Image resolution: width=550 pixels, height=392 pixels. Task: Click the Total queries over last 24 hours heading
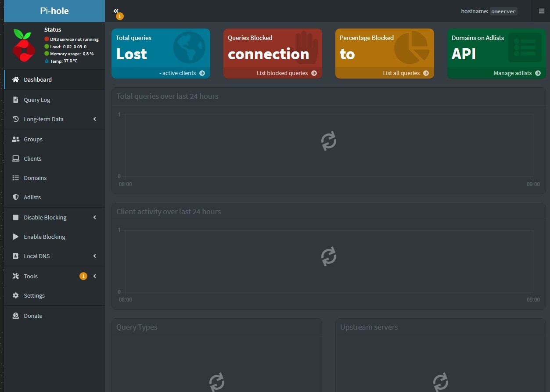pos(167,96)
